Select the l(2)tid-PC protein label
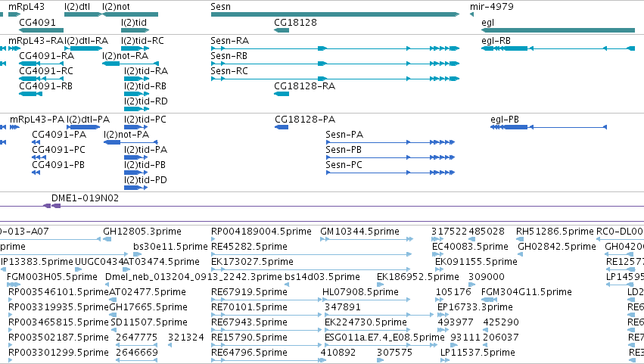The width and height of the screenshot is (644, 364). pyautogui.click(x=145, y=120)
